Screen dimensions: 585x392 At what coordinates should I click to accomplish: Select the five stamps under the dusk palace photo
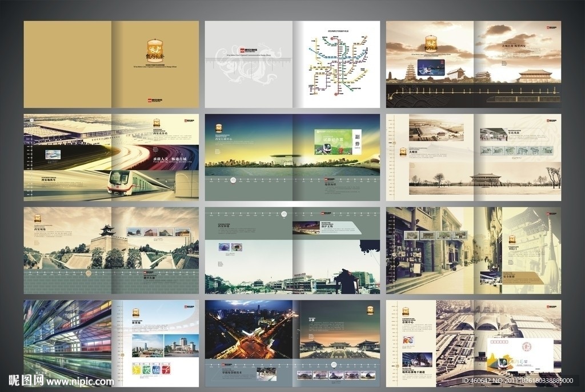click(335, 375)
